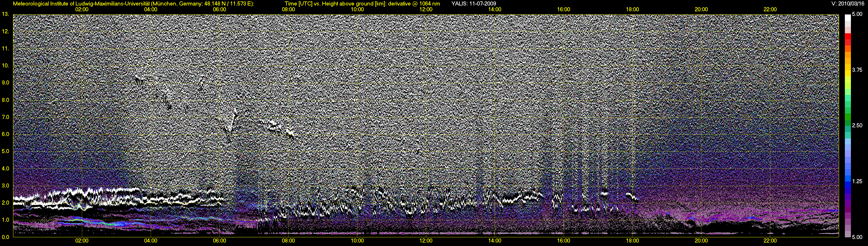868x246 pixels.
Task: Click the 4.0 height axis label
Action: pyautogui.click(x=6, y=168)
